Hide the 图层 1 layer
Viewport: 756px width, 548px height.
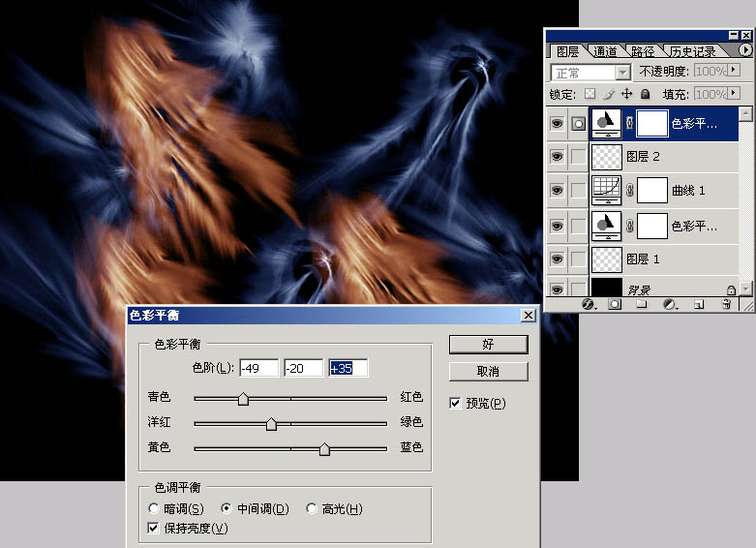tap(557, 259)
